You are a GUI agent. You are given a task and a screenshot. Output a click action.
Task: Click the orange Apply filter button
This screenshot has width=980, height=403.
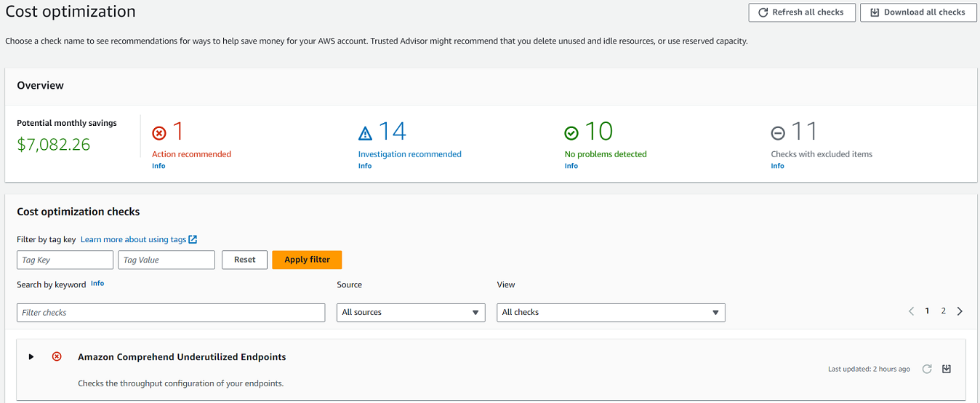(x=307, y=260)
